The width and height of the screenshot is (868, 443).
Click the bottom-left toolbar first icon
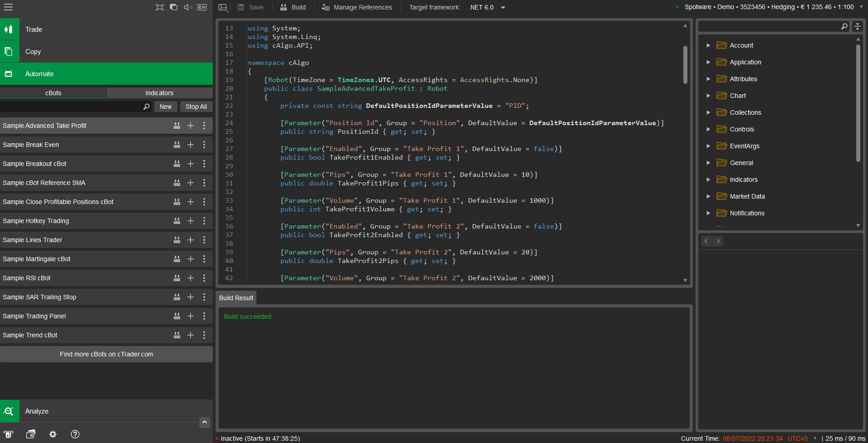pyautogui.click(x=9, y=434)
